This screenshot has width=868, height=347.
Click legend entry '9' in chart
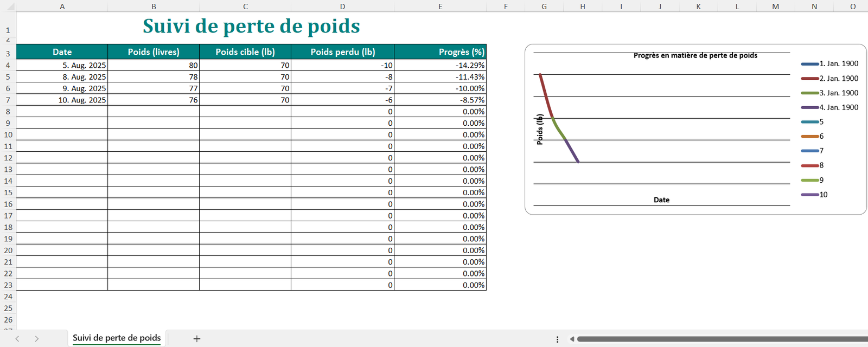(813, 180)
